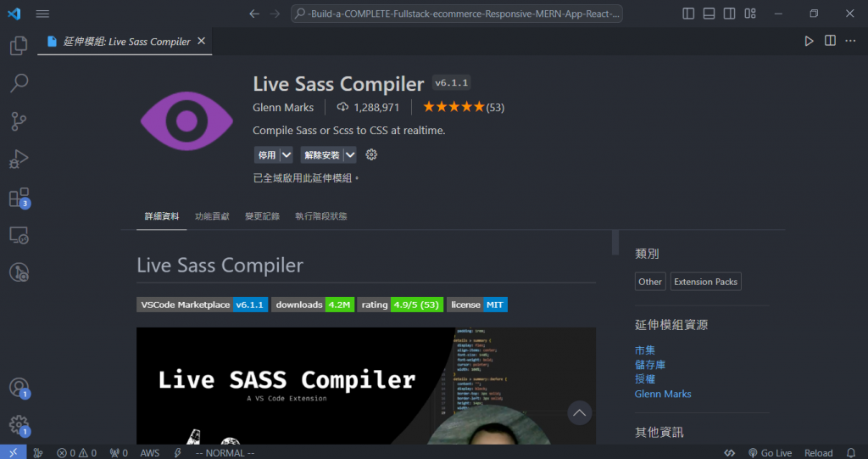Select the 詳細資料 details tab

(162, 216)
